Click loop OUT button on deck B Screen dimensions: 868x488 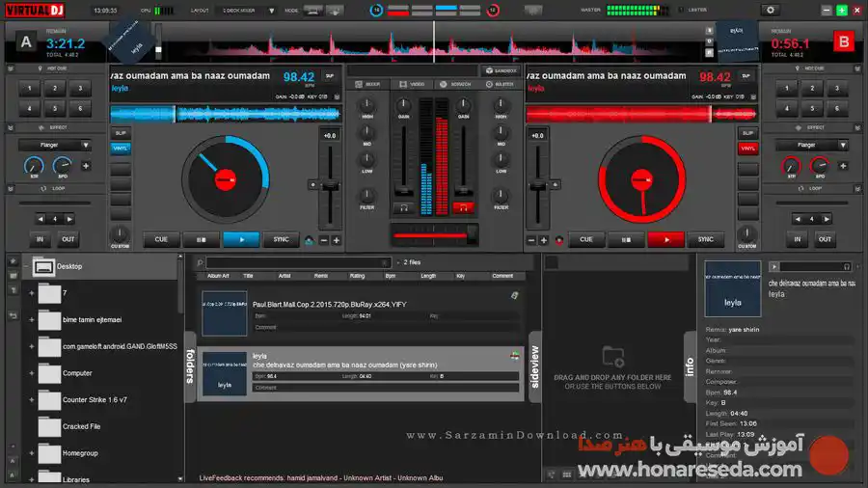click(x=825, y=239)
